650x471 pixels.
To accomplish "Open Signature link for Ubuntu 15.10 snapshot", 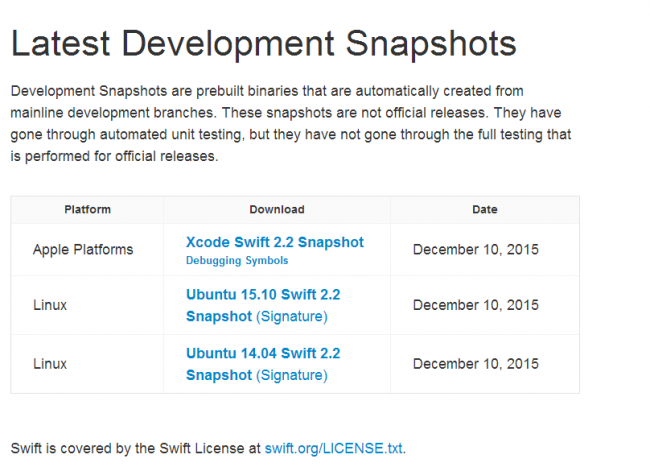I will [x=292, y=316].
